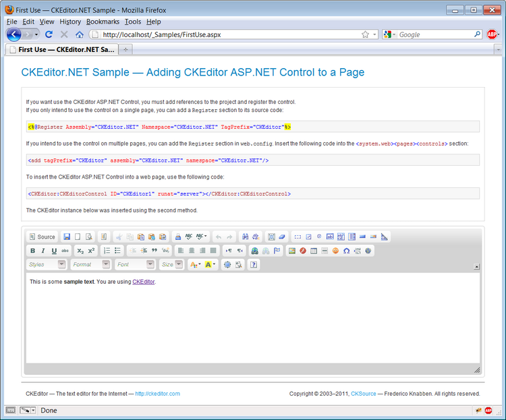Open the background color picker
The height and width of the screenshot is (420, 506).
[x=210, y=264]
